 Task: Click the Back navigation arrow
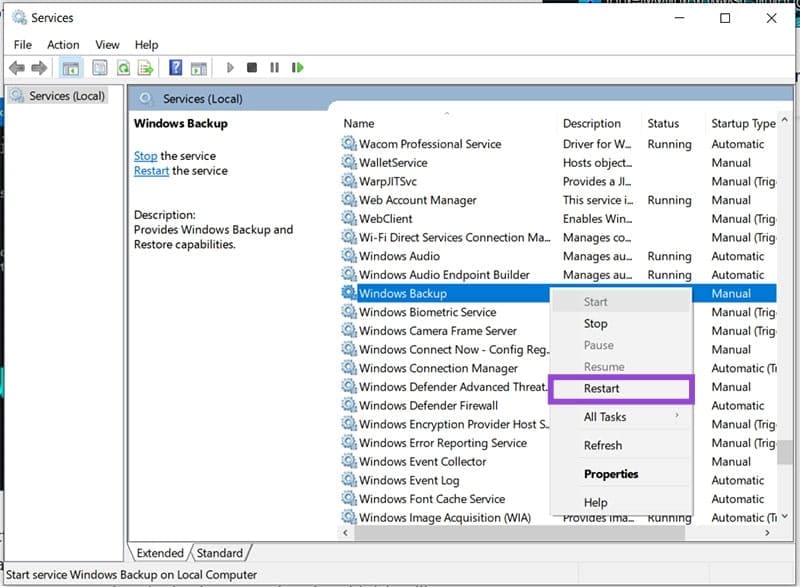click(17, 67)
